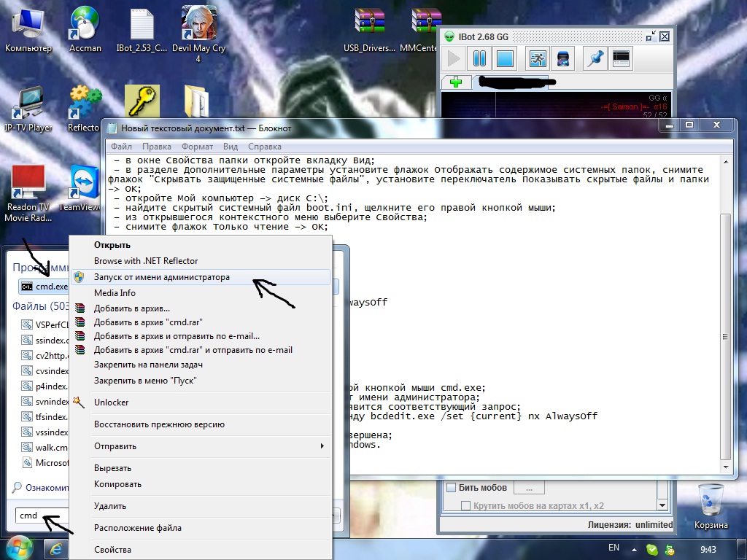This screenshot has height=560, width=747.
Task: Click Notepad scroll-up arrow
Action: [725, 162]
